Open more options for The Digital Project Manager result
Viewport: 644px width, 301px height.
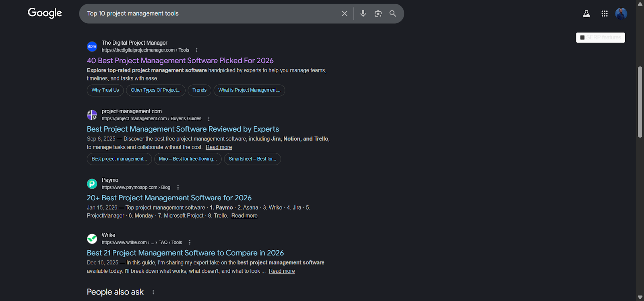(197, 50)
